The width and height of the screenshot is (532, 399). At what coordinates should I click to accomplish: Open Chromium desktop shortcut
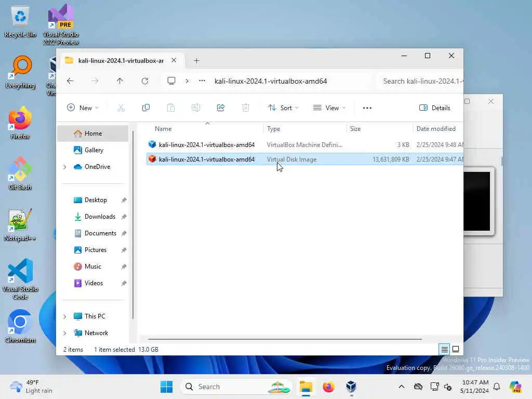click(x=20, y=326)
